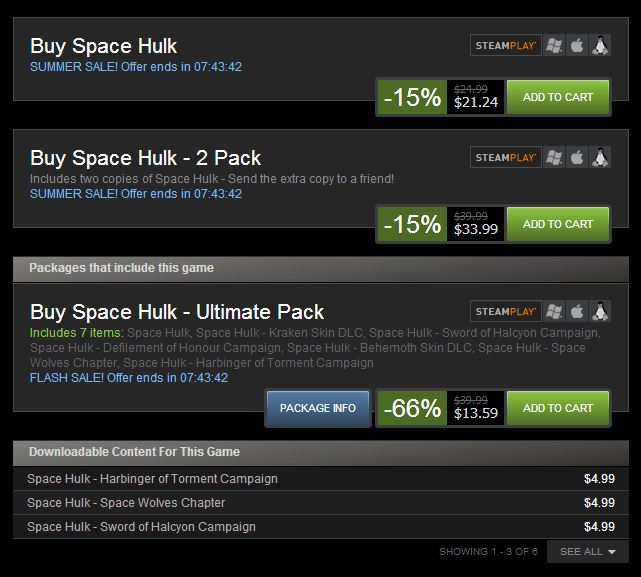641x577 pixels.
Task: Expand the See All DLC dropdown
Action: pos(587,552)
